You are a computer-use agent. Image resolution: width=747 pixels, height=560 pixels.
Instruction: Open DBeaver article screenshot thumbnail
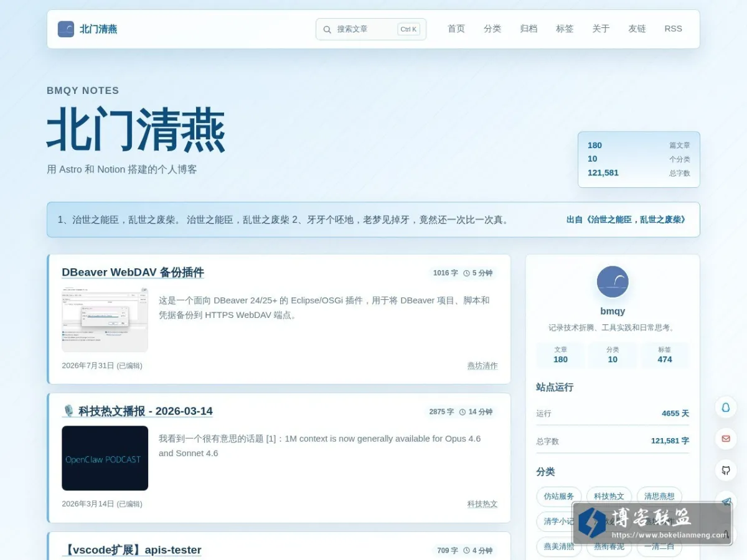(x=105, y=319)
